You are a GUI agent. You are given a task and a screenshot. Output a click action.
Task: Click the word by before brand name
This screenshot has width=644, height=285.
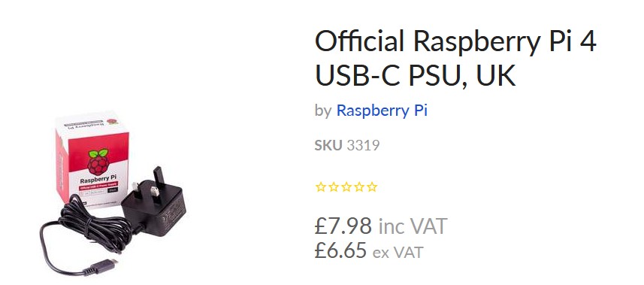323,112
